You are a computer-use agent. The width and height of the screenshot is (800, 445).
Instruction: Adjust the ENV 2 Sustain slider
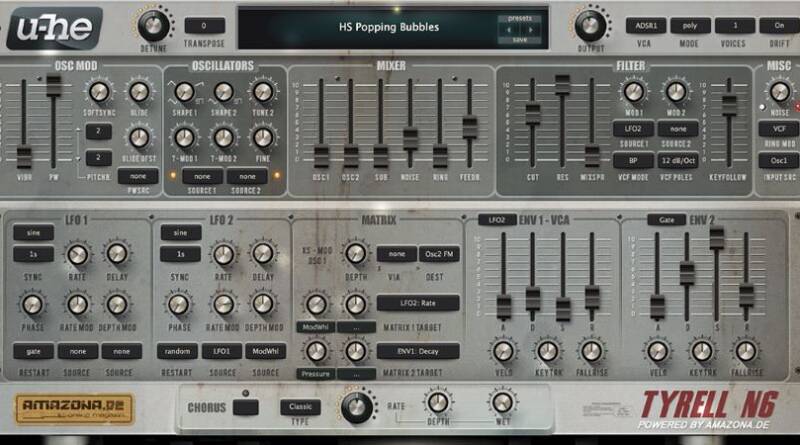716,238
